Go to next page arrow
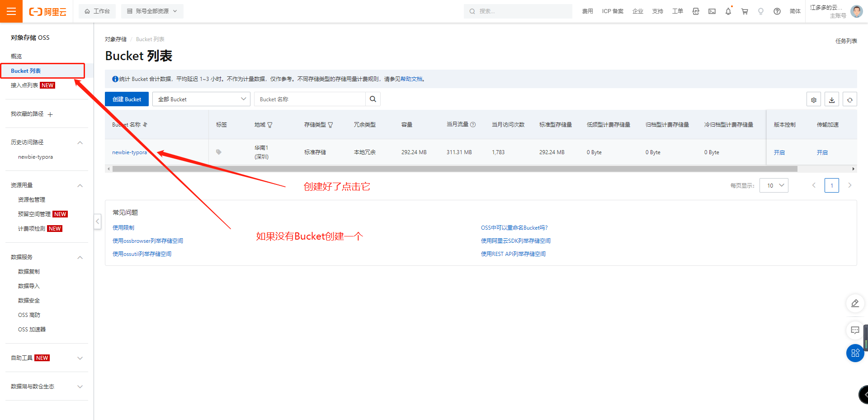Screen dimensions: 868x420 point(850,185)
